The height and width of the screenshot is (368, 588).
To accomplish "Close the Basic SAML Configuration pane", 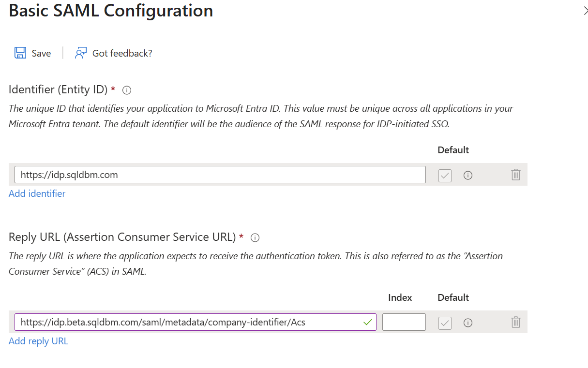I will click(586, 11).
